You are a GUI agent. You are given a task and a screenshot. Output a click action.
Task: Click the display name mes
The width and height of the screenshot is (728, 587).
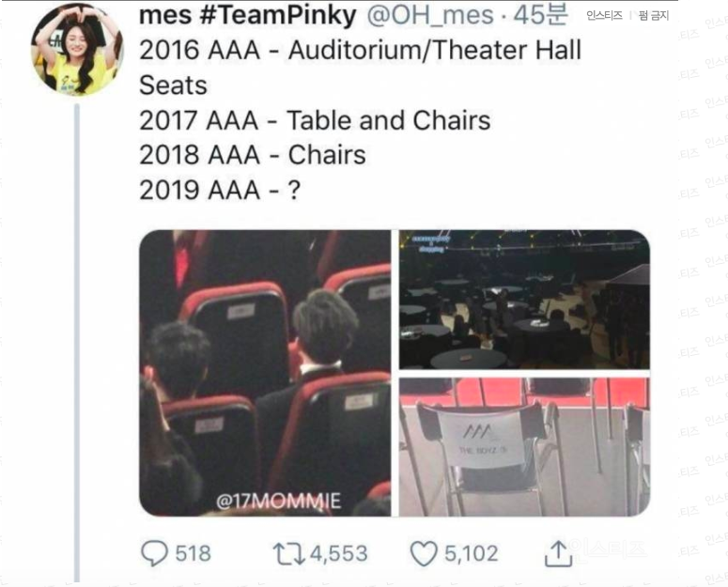click(x=165, y=15)
